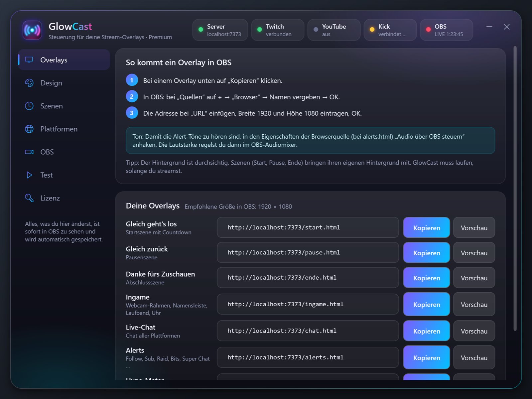Switch to the Szenen section
This screenshot has height=399, width=532.
coord(64,106)
